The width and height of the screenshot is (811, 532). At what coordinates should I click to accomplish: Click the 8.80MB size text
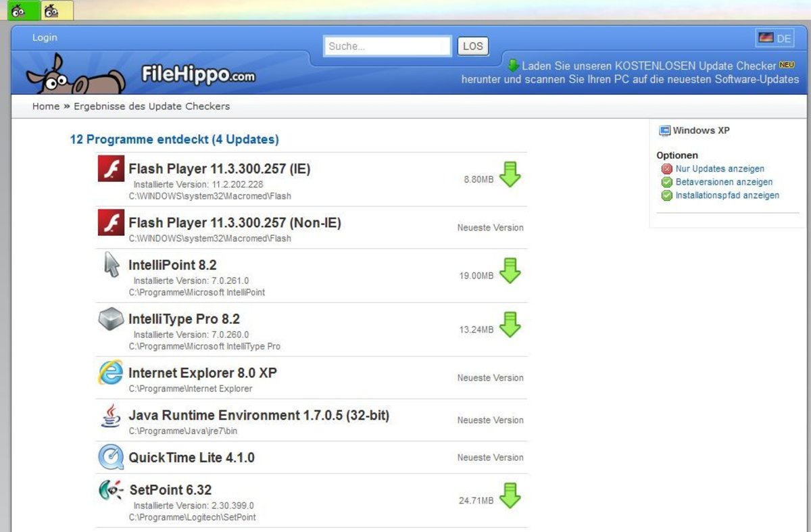pyautogui.click(x=478, y=180)
